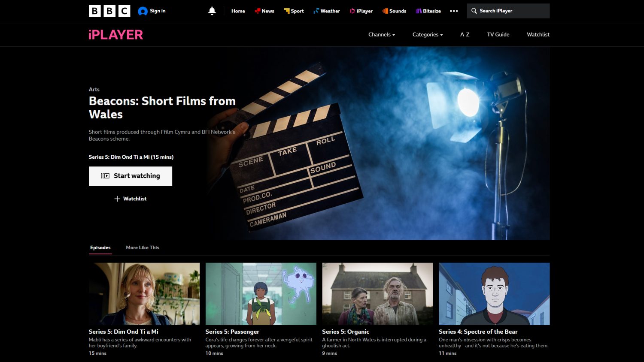The width and height of the screenshot is (644, 362).
Task: Go to BBC News section
Action: pos(264,11)
